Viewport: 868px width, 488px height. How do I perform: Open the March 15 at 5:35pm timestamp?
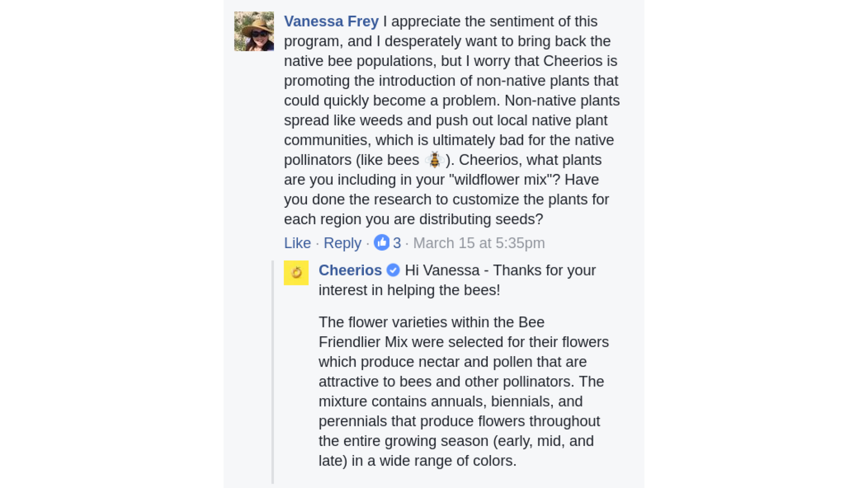(x=479, y=243)
